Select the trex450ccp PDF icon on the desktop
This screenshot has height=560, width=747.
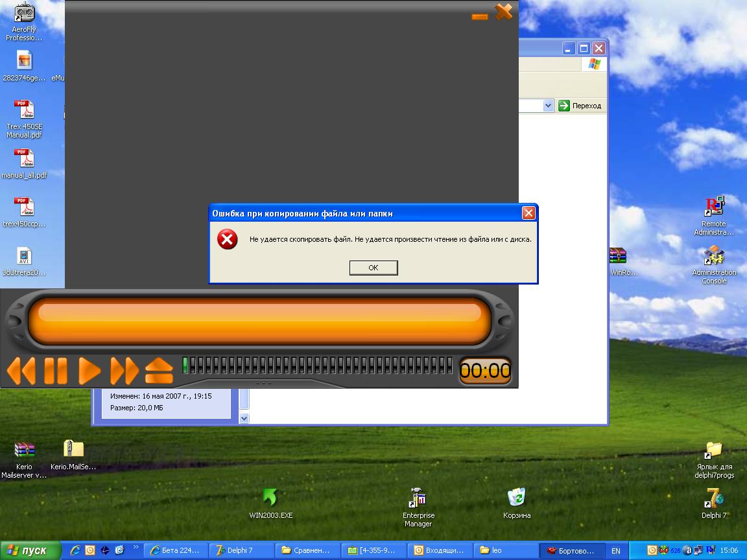24,213
